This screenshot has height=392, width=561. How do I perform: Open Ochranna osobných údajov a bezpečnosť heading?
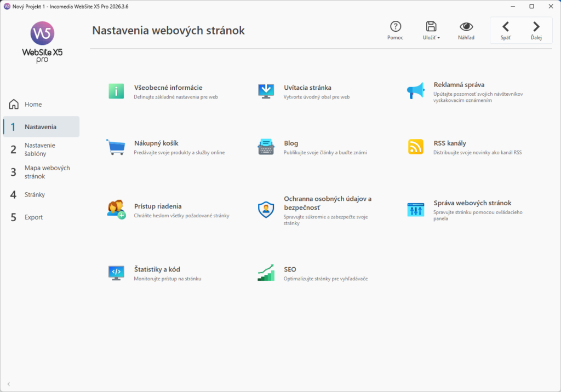[x=328, y=203]
